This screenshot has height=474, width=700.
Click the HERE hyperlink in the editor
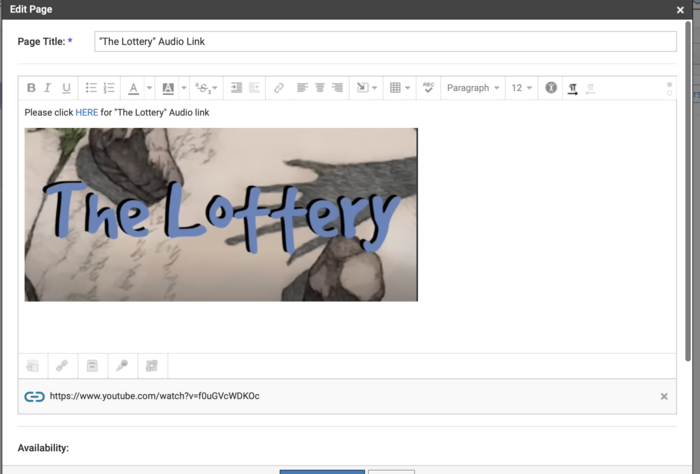87,113
